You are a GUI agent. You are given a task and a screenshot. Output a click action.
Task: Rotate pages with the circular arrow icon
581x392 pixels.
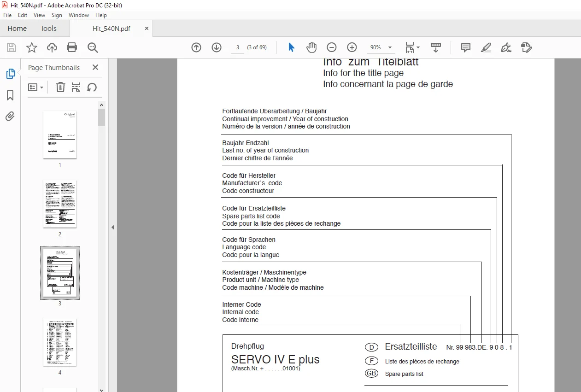click(x=92, y=87)
